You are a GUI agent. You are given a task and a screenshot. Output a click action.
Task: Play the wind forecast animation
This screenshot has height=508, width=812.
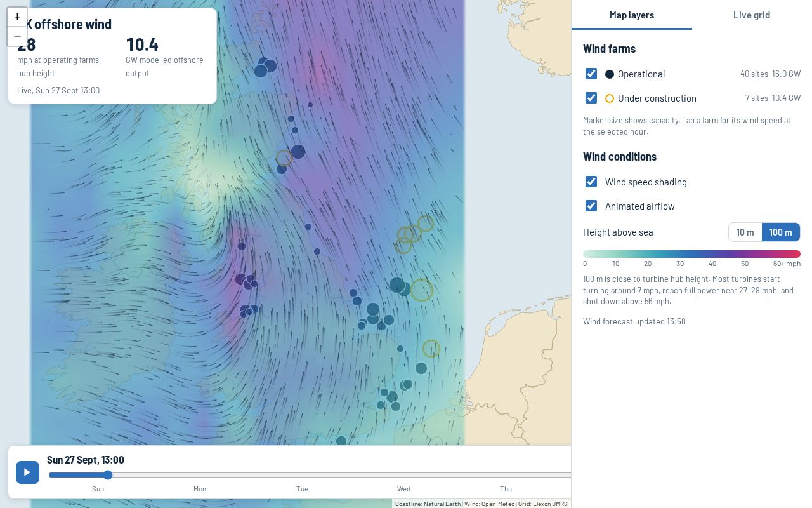27,472
